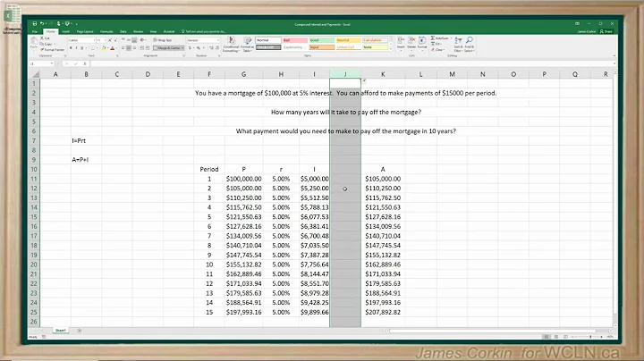The image size is (644, 361).
Task: Click the Name Box
Action: [x=41, y=63]
